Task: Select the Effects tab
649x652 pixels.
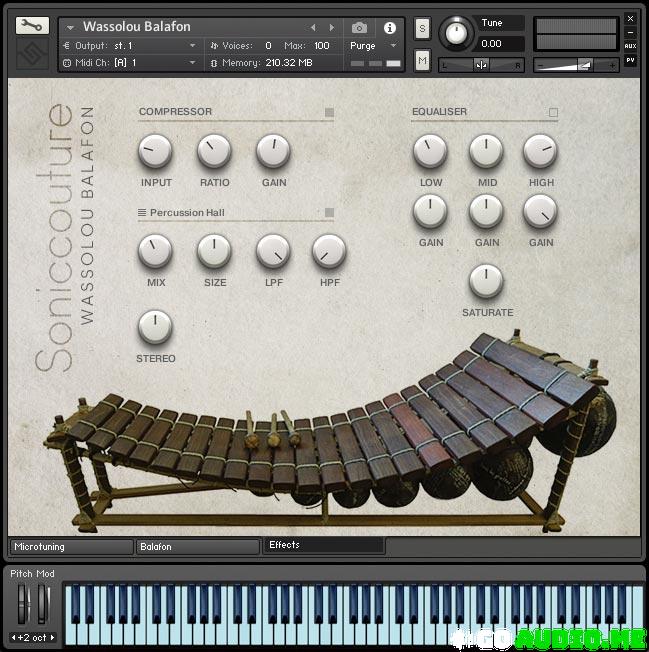Action: pos(324,545)
